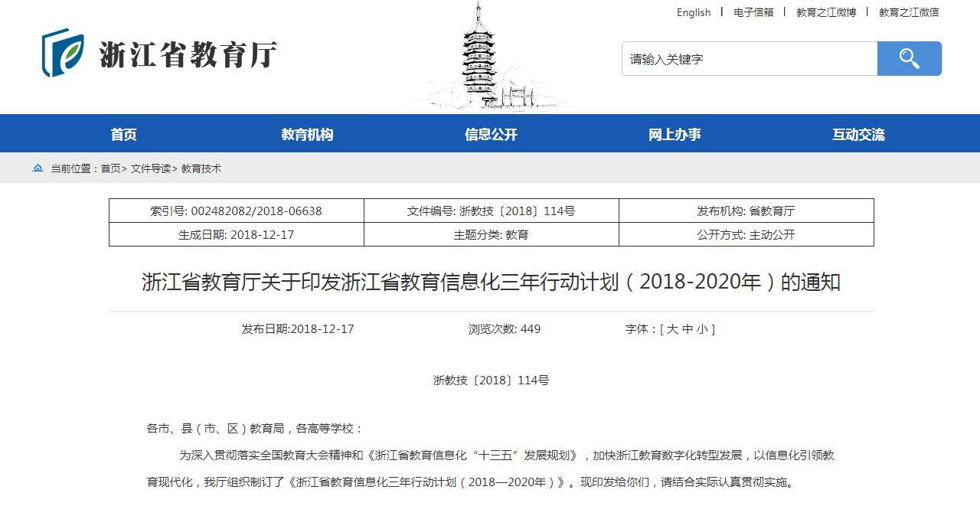Image resolution: width=980 pixels, height=516 pixels.
Task: Click the magnifier search button
Action: [x=910, y=59]
